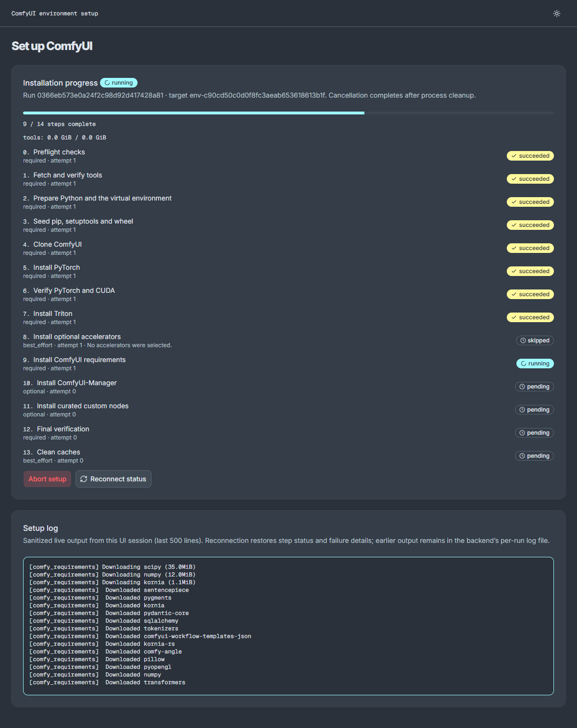The height and width of the screenshot is (728, 577).
Task: Click pending badge for Final verification
Action: coord(534,433)
